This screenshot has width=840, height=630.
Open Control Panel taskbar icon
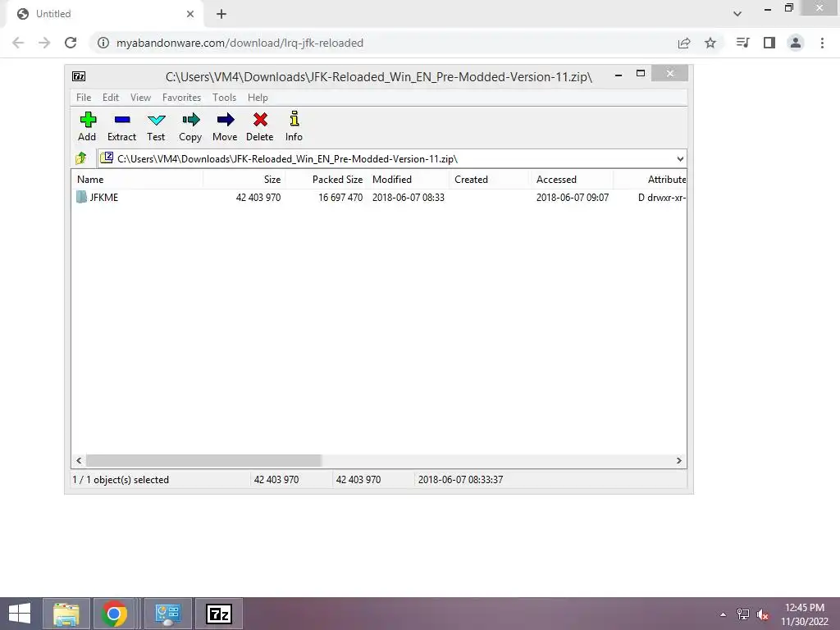pos(167,614)
